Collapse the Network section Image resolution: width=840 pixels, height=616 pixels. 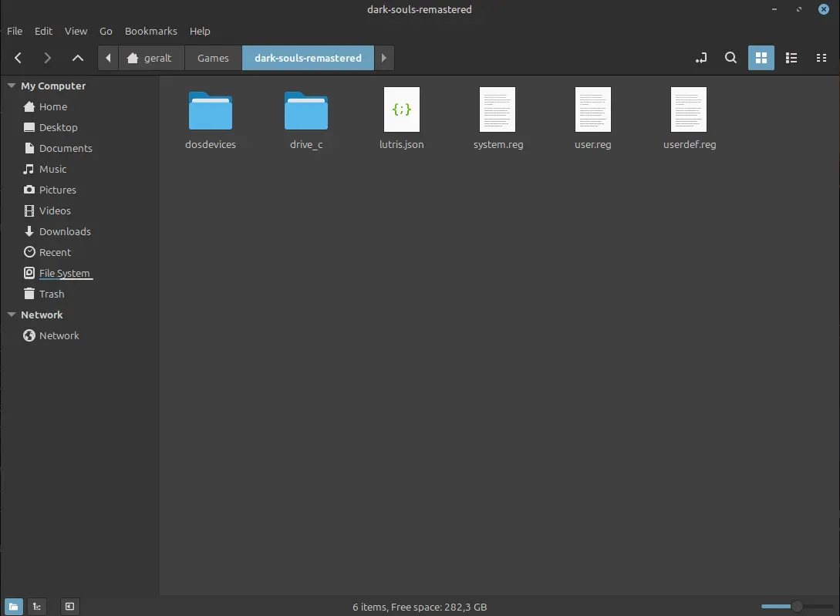click(12, 315)
